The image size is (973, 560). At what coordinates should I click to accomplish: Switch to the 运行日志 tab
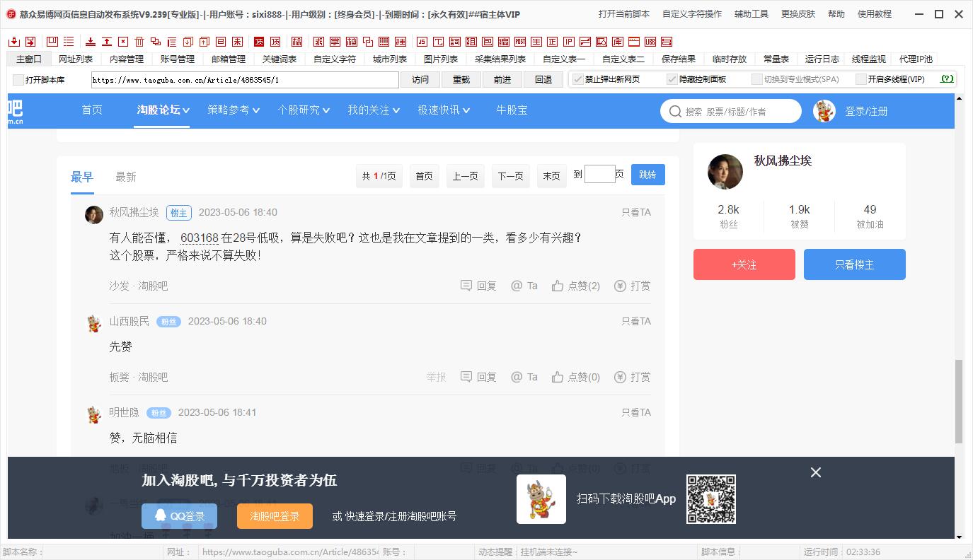click(822, 59)
